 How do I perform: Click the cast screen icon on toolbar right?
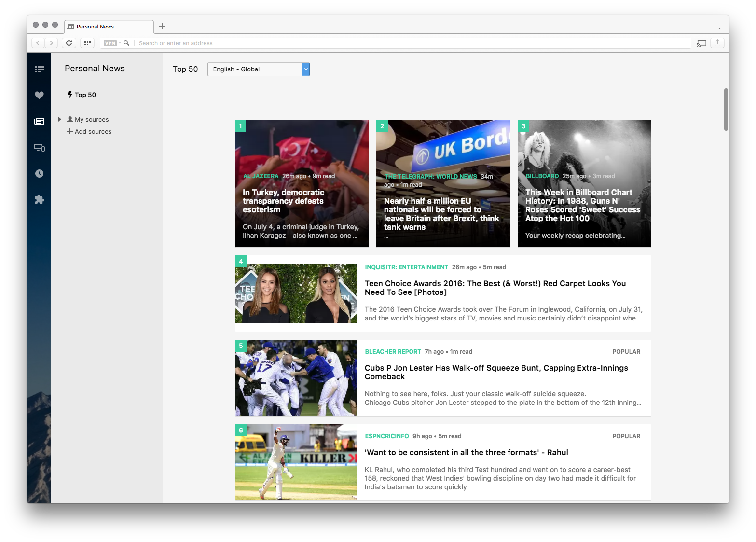coord(701,43)
